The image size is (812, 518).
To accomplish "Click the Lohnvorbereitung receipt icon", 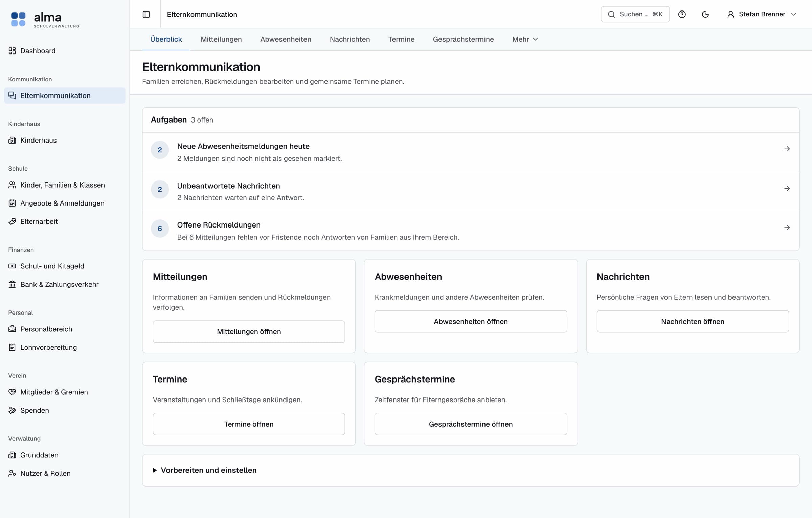I will pyautogui.click(x=12, y=347).
